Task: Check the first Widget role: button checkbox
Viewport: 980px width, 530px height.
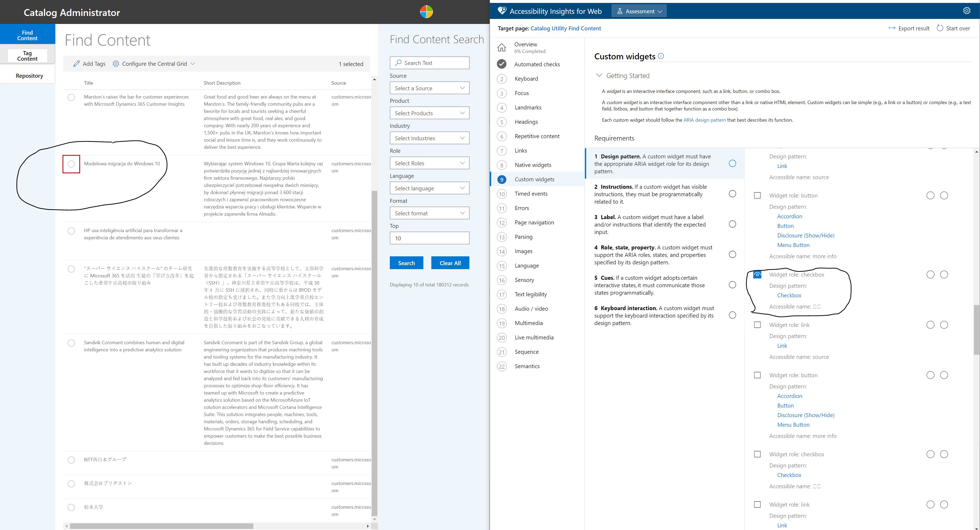Action: pyautogui.click(x=757, y=195)
